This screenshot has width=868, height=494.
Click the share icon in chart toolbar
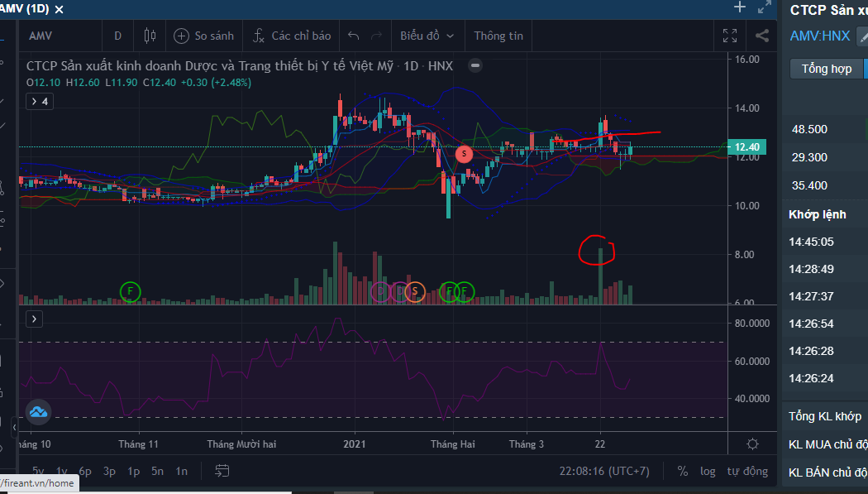click(x=762, y=36)
